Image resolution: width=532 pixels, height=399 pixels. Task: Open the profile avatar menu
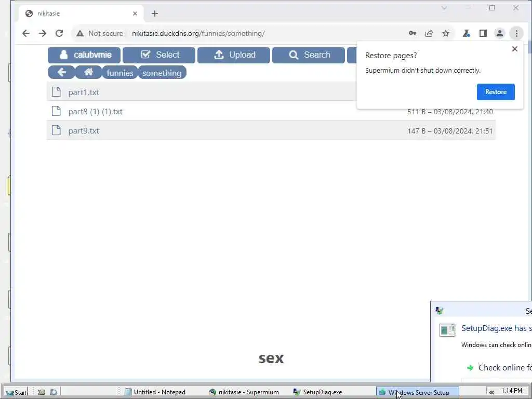pos(500,33)
